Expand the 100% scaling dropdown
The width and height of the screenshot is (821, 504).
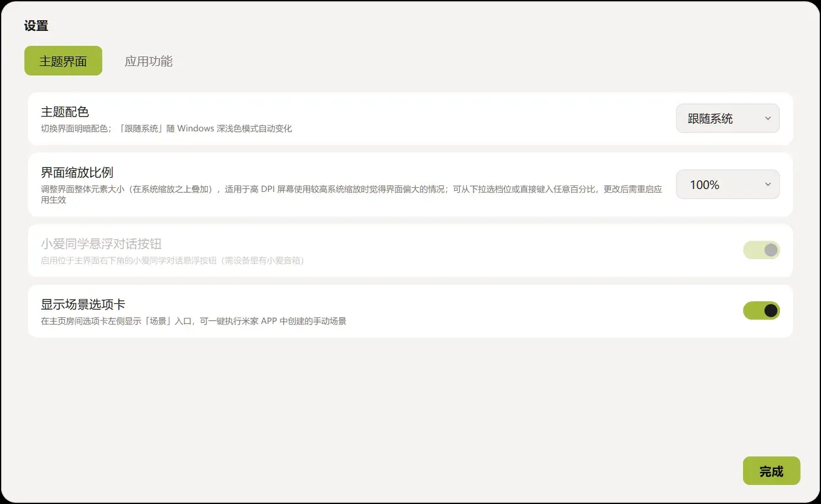click(x=728, y=184)
